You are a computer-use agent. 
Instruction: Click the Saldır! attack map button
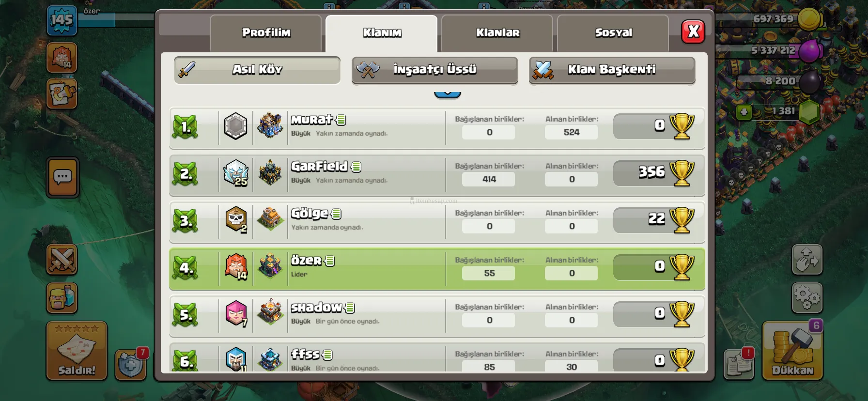[77, 351]
